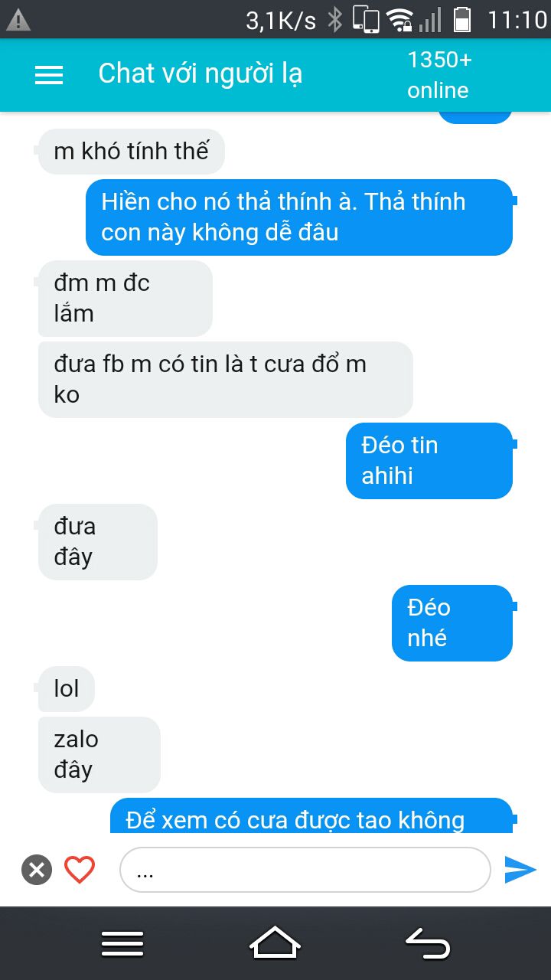Open Android recent apps menu button
The width and height of the screenshot is (551, 980).
[122, 943]
